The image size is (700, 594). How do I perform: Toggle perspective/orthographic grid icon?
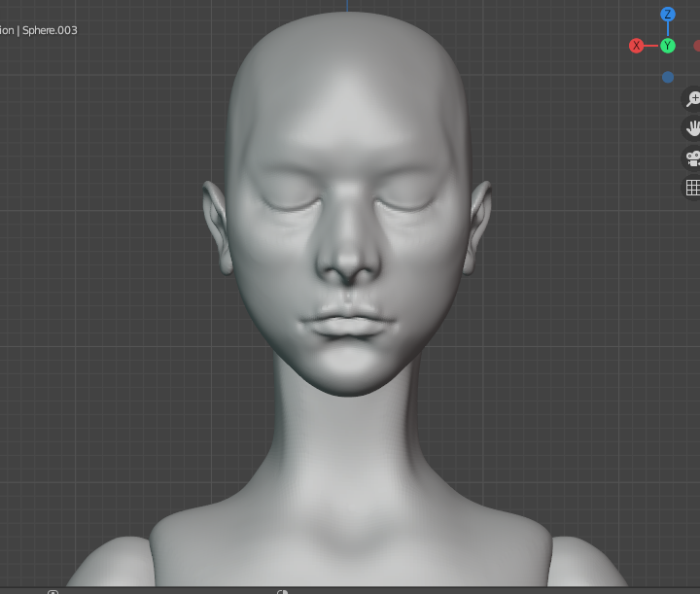coord(693,188)
